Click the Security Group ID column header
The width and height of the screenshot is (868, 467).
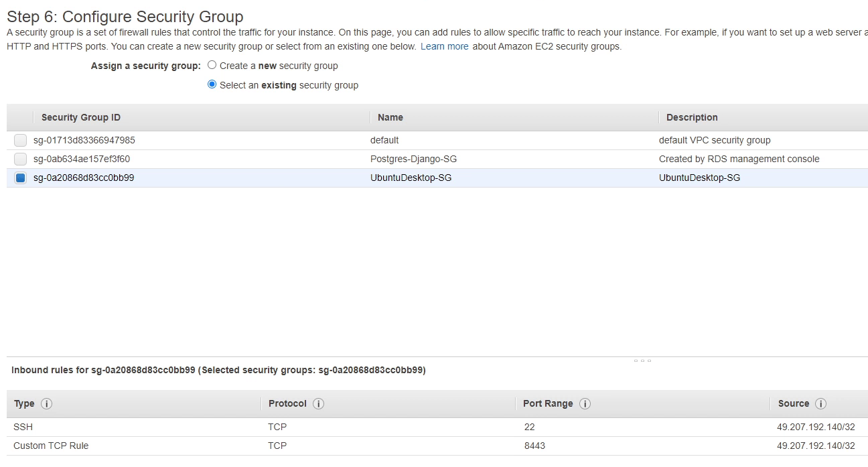pyautogui.click(x=80, y=117)
